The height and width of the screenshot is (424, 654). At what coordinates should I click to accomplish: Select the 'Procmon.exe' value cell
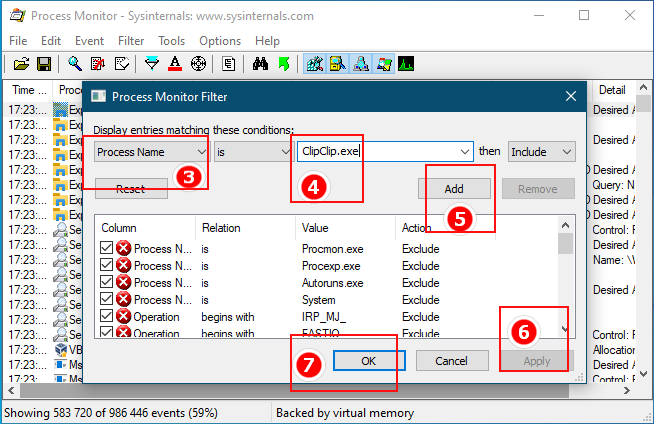332,249
